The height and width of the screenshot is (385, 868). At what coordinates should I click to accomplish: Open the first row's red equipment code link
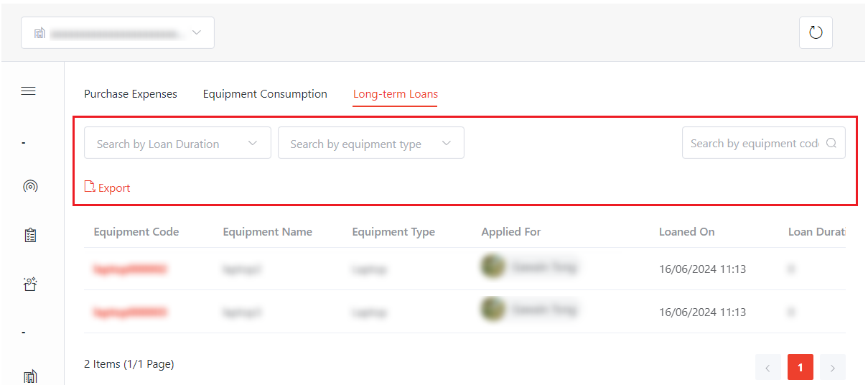click(x=130, y=269)
